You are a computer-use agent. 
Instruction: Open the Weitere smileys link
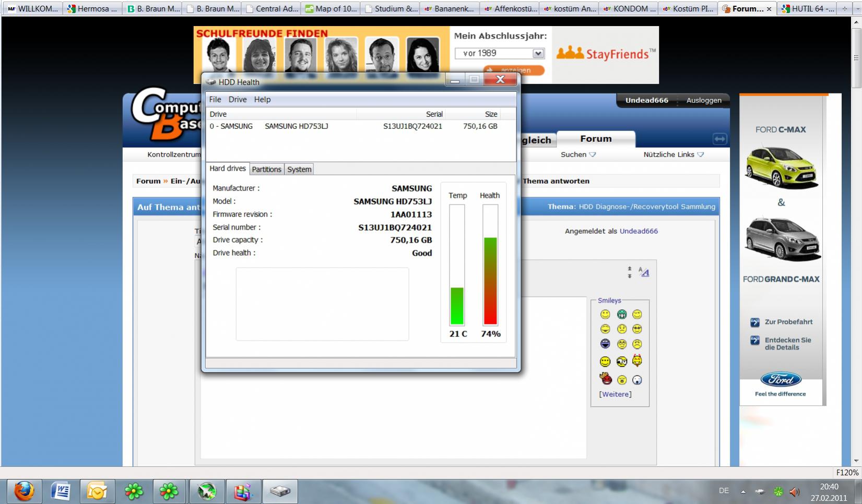615,394
